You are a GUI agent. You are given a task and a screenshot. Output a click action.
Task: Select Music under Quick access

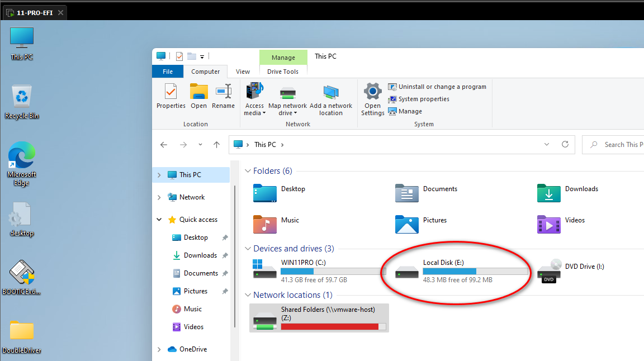[x=193, y=309]
